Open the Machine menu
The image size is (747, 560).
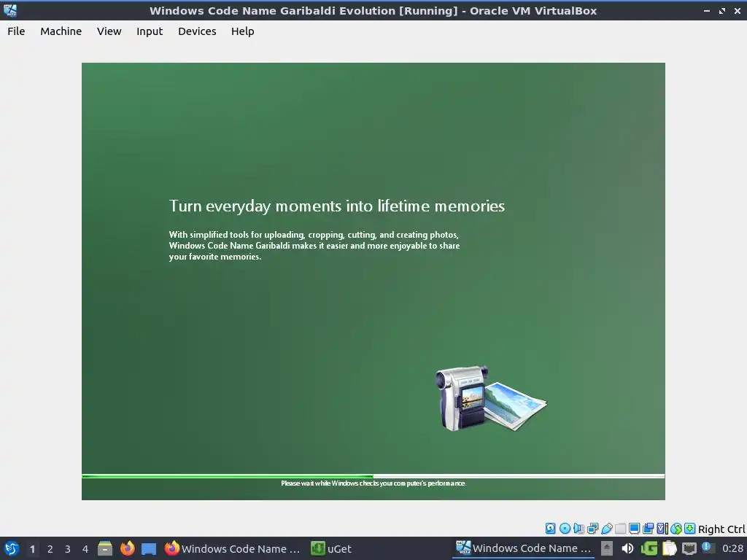point(61,31)
